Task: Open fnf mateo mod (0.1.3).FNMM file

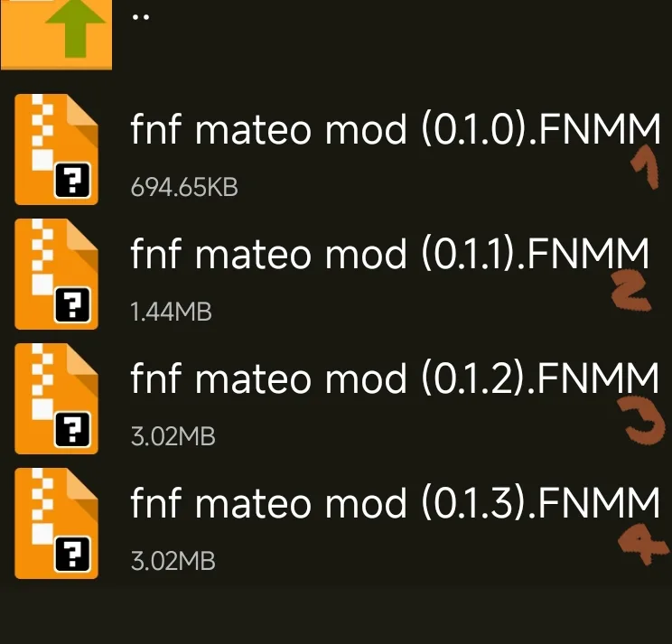Action: (x=395, y=502)
